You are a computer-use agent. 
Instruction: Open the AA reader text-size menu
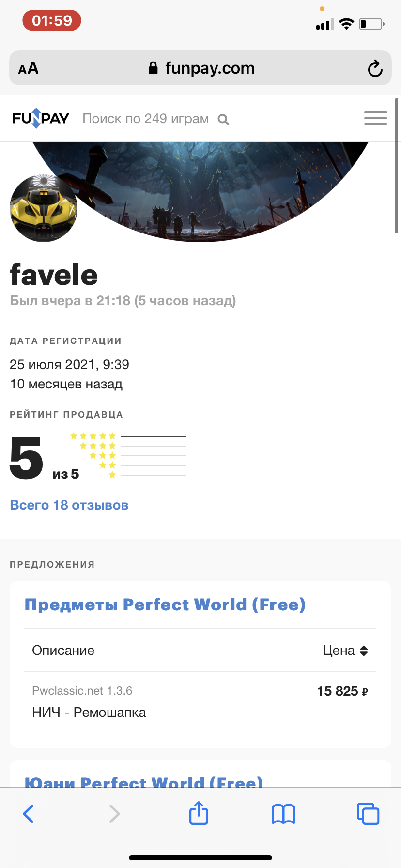(29, 69)
